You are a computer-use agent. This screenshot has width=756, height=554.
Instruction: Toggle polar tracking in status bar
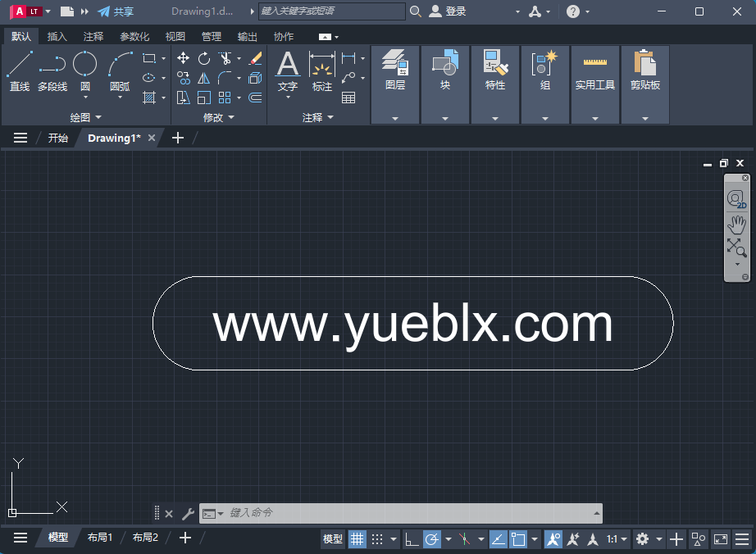tap(431, 538)
